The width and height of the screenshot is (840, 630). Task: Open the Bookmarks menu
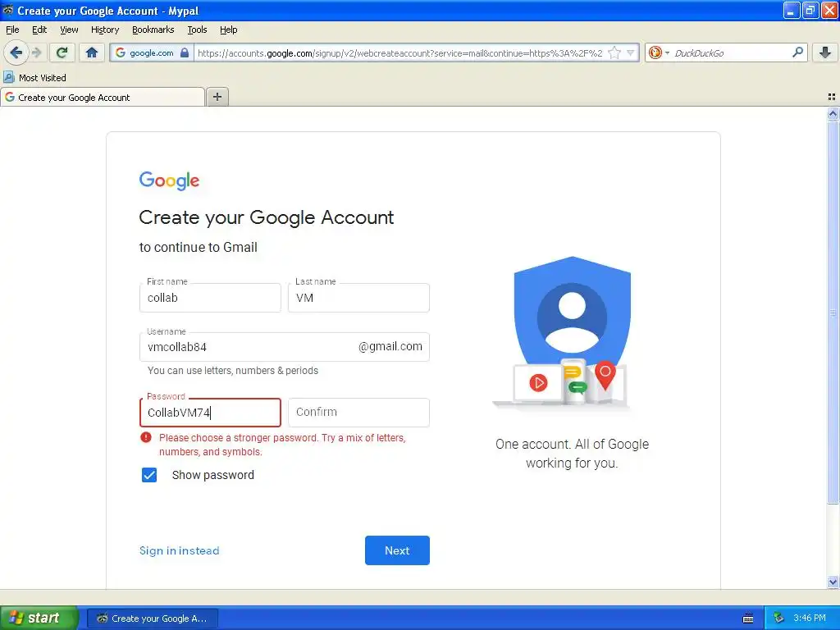click(153, 30)
